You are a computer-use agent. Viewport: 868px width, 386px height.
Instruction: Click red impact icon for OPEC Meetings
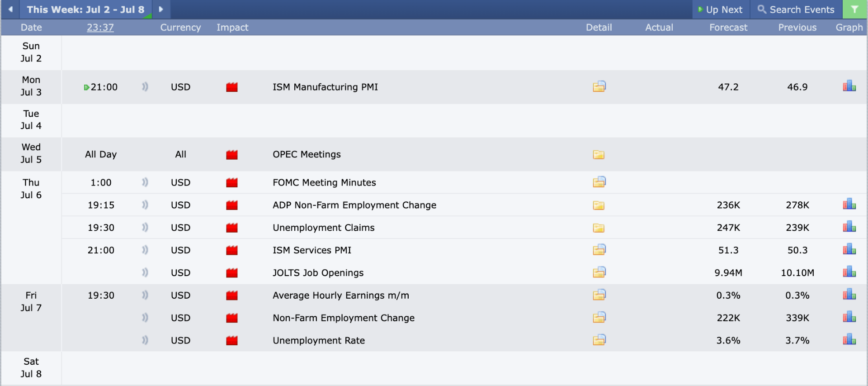(x=232, y=155)
